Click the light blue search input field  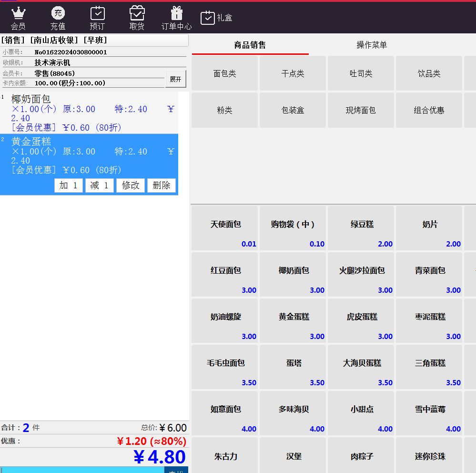click(x=82, y=470)
